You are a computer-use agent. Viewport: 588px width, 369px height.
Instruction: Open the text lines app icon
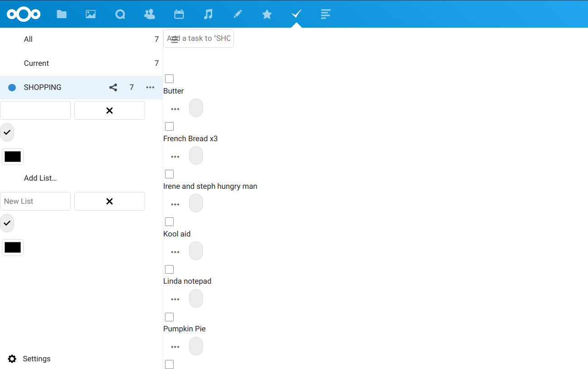(326, 14)
